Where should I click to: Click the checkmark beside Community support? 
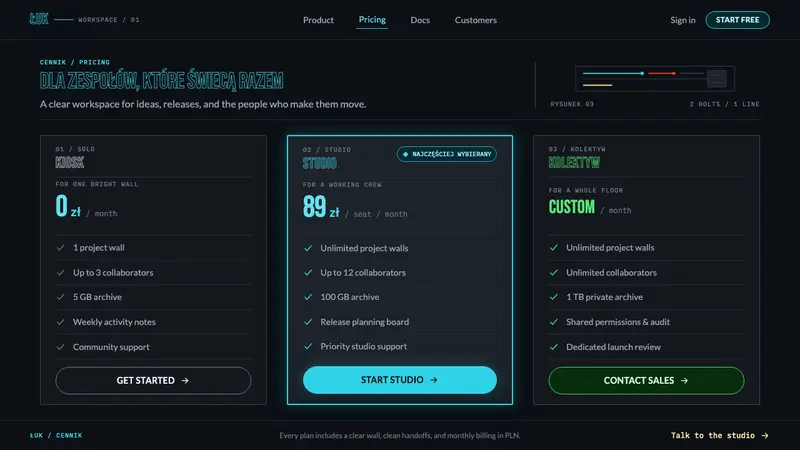point(61,347)
